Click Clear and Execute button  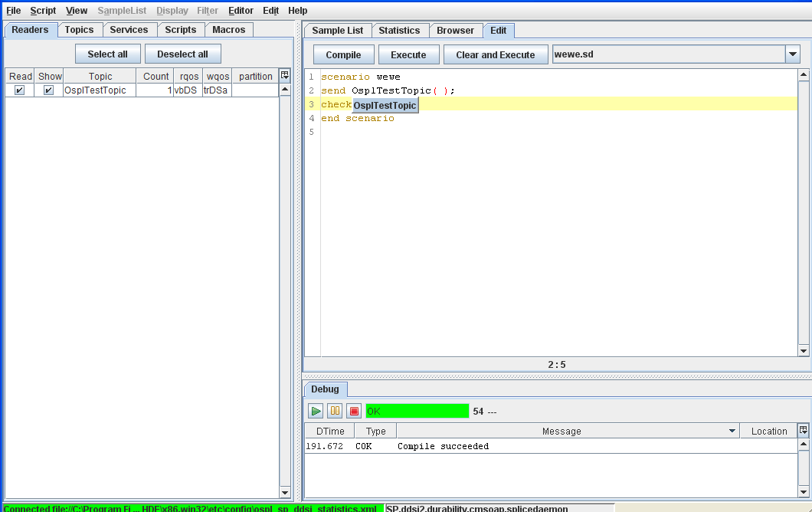click(496, 54)
